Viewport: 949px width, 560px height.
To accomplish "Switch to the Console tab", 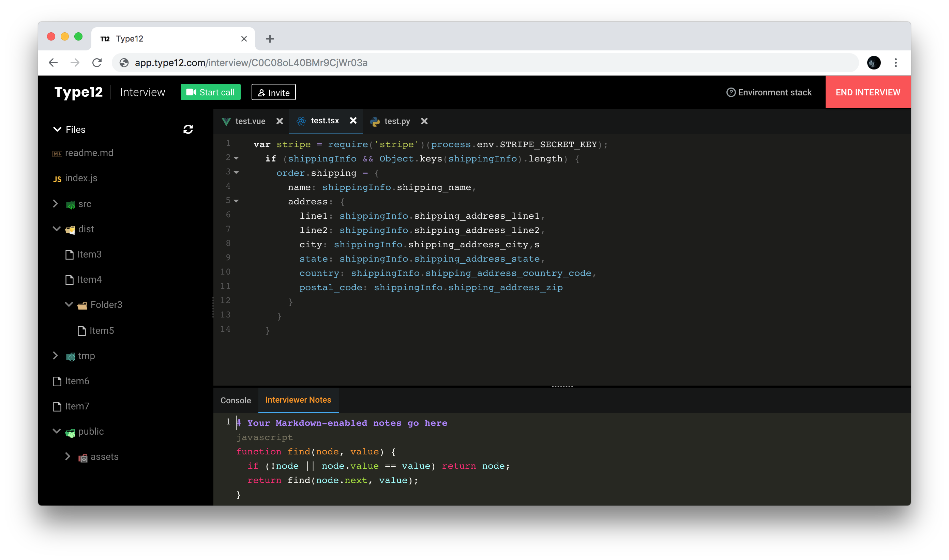I will (x=236, y=400).
